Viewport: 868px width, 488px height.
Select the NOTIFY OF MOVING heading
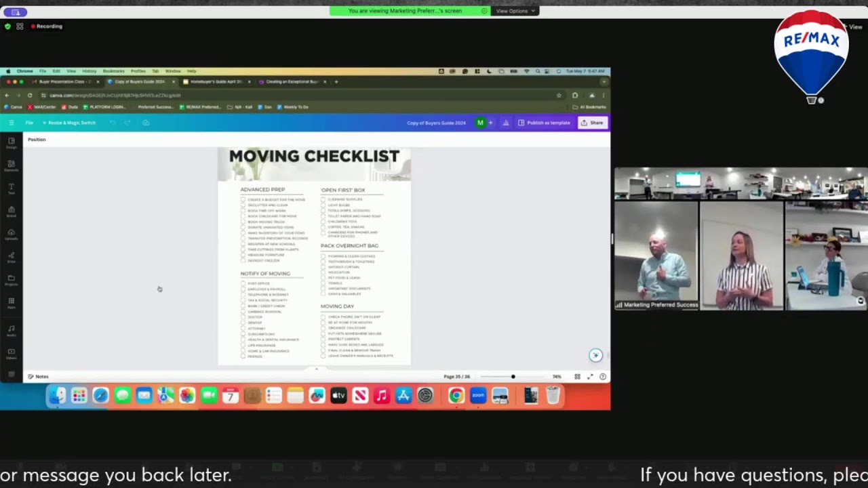coord(265,274)
